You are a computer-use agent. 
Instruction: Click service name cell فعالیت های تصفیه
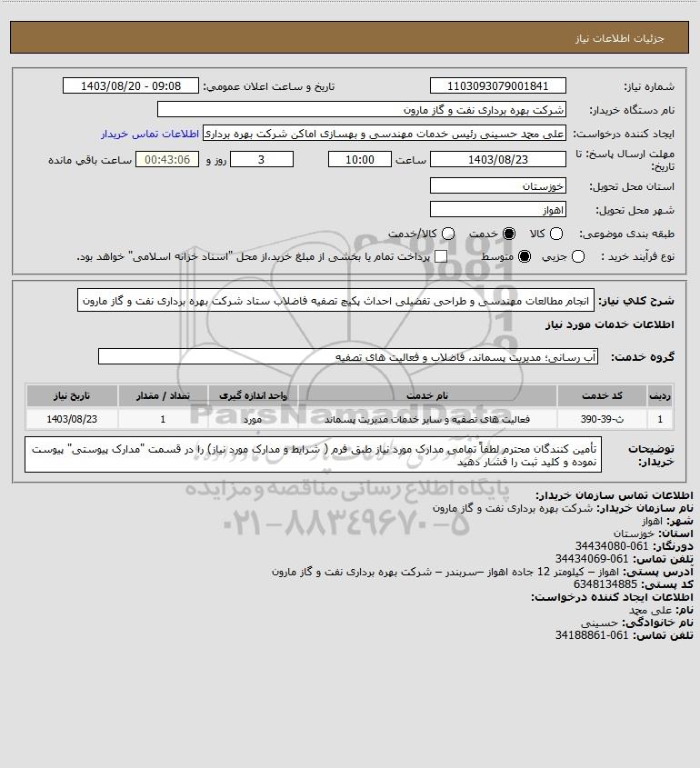pos(427,419)
